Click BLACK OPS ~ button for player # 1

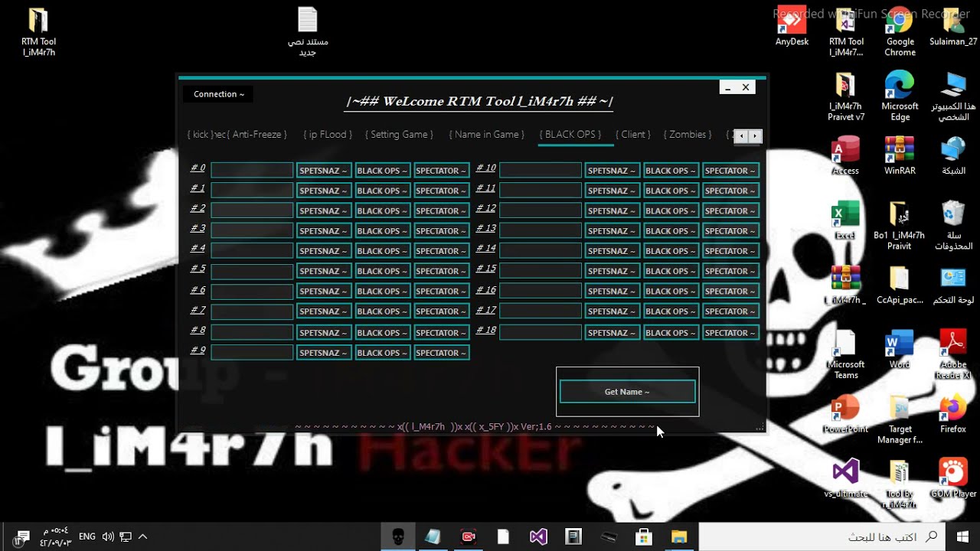coord(383,191)
